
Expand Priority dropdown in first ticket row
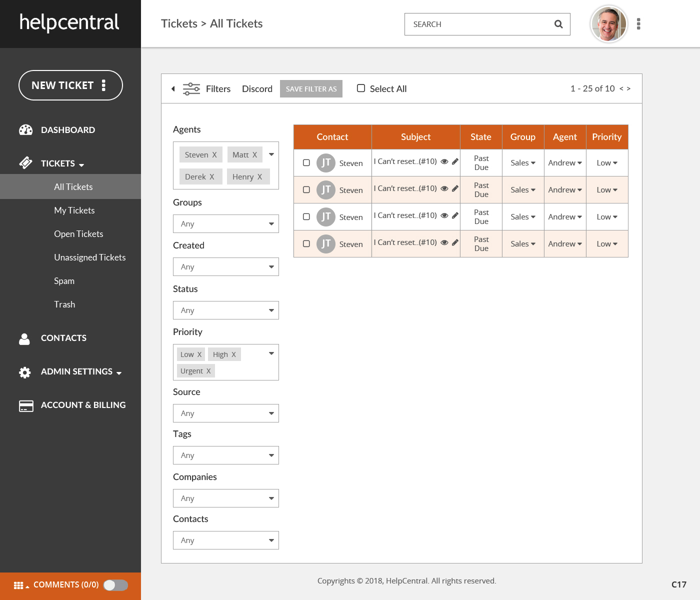pyautogui.click(x=607, y=163)
